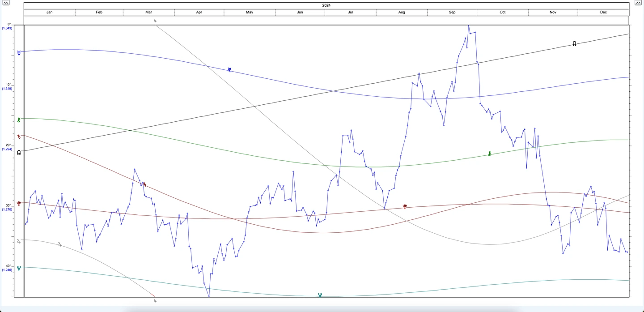Click the Aug month header
This screenshot has height=312, width=644.
coord(402,12)
